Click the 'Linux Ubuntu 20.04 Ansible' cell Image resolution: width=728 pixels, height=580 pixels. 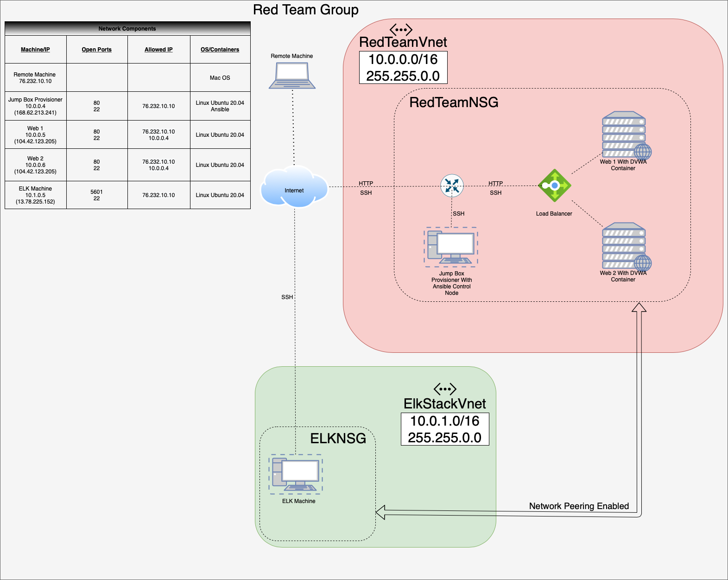220,106
